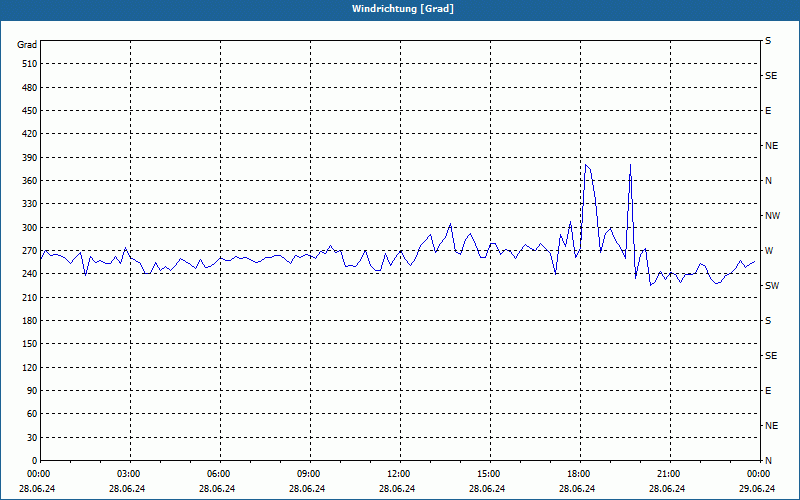Click the NW compass label
Viewport: 800px width, 500px height.
(772, 216)
